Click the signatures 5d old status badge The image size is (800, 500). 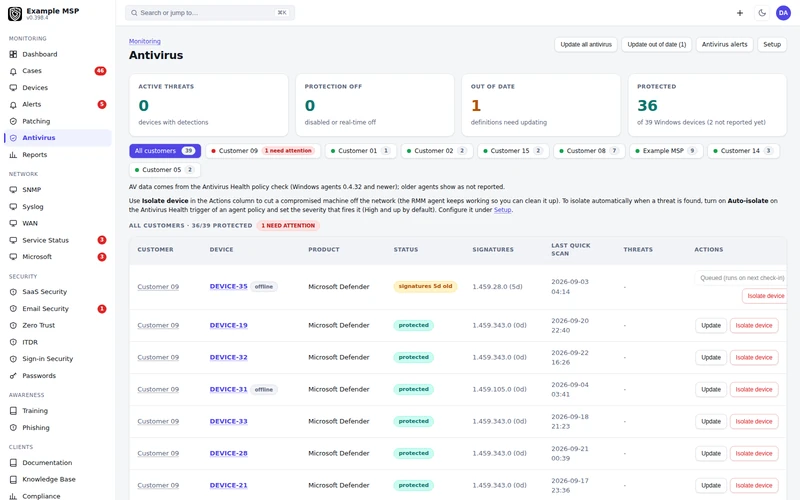click(x=426, y=286)
